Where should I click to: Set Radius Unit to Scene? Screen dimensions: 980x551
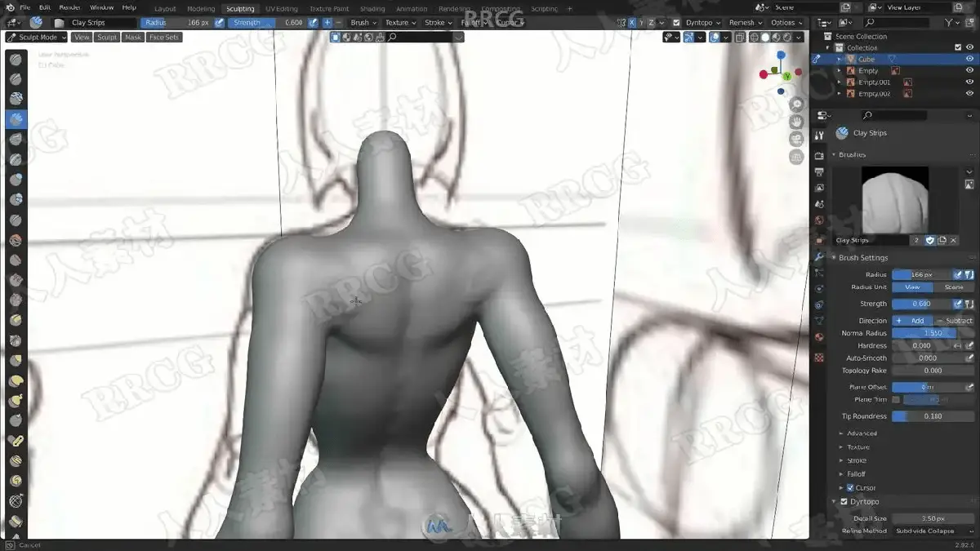954,287
